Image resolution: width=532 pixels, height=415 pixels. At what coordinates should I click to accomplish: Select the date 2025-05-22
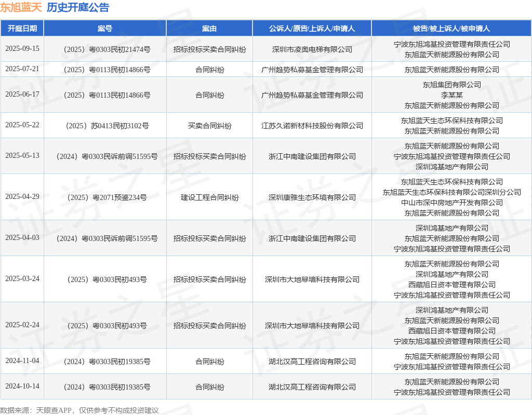[x=22, y=125]
